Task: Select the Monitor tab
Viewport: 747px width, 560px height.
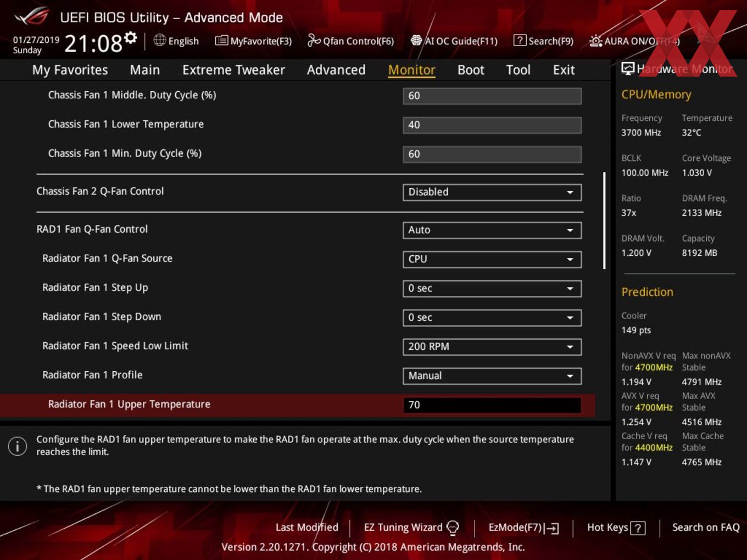Action: pos(411,70)
